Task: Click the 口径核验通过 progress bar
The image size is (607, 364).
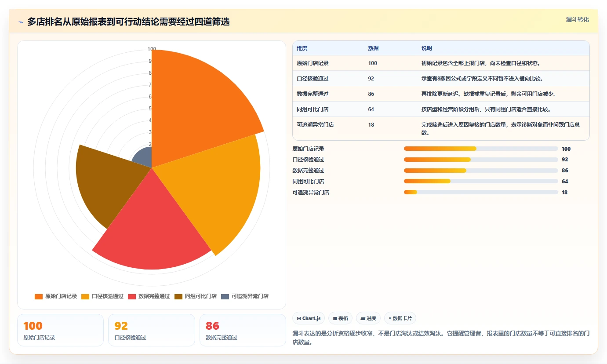Action: click(481, 160)
